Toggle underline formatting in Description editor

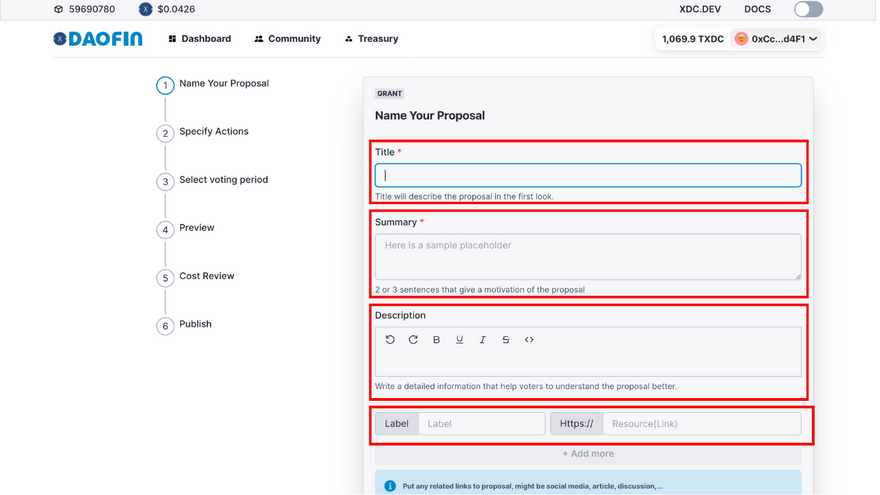click(x=460, y=340)
